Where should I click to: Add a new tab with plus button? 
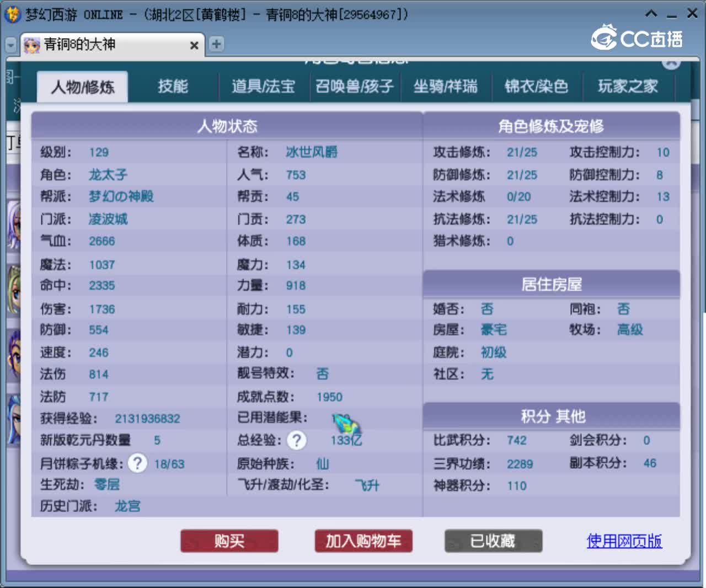(217, 44)
